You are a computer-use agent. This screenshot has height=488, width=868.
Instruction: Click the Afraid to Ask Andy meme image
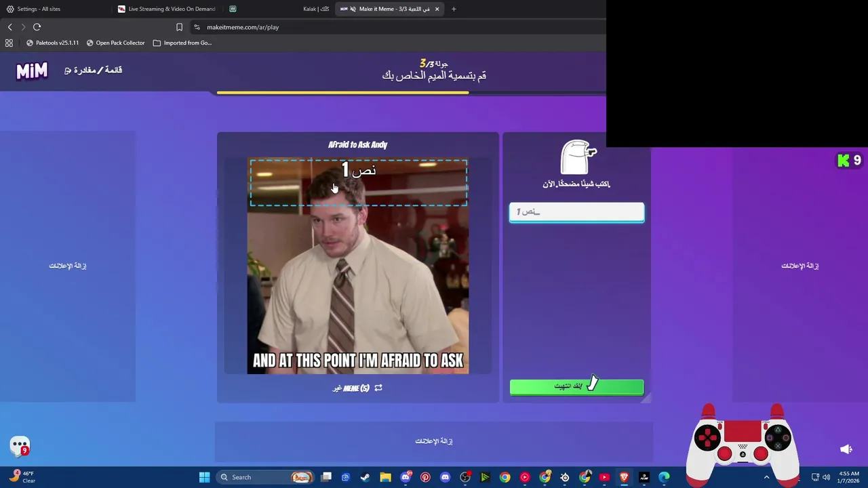[357, 266]
